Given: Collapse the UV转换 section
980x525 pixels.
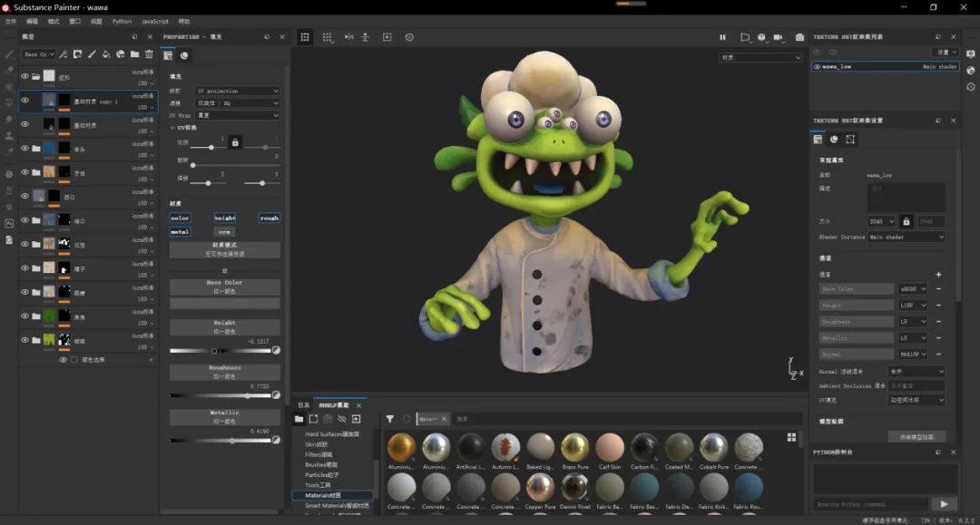Looking at the screenshot, I should (x=172, y=128).
